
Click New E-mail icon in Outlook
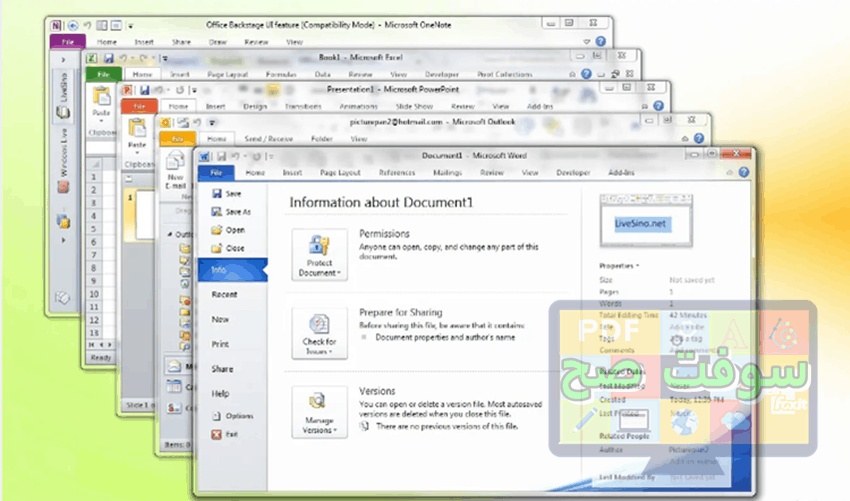click(175, 161)
